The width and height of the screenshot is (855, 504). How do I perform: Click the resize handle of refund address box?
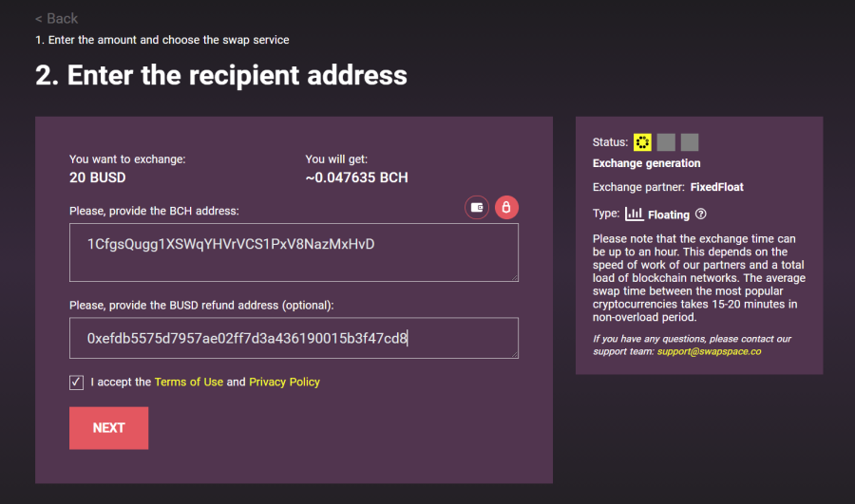[514, 354]
